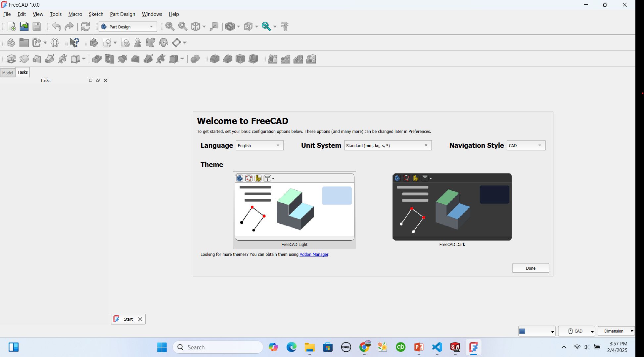Click the Measure caliper icon
The image size is (644, 357).
(285, 26)
